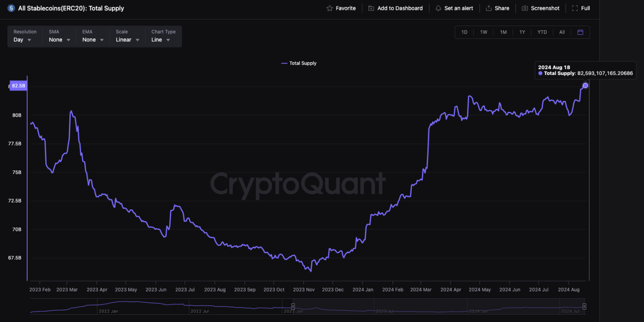Click the Share icon
644x322 pixels.
[x=488, y=8]
